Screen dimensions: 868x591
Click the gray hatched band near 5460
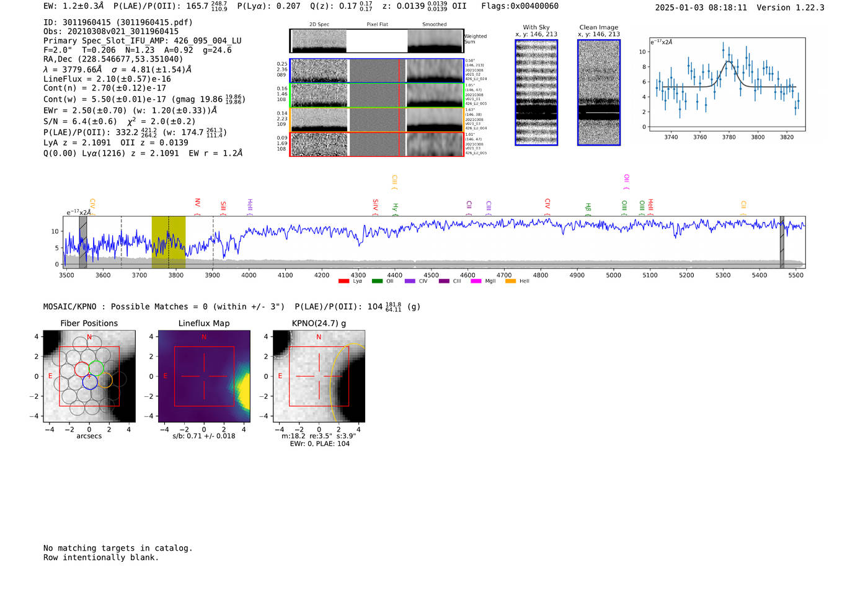click(x=782, y=242)
